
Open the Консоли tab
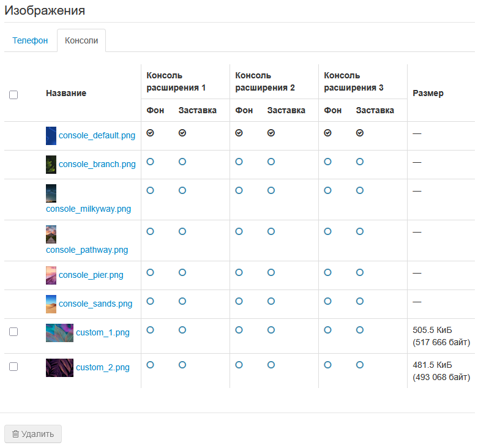(81, 40)
